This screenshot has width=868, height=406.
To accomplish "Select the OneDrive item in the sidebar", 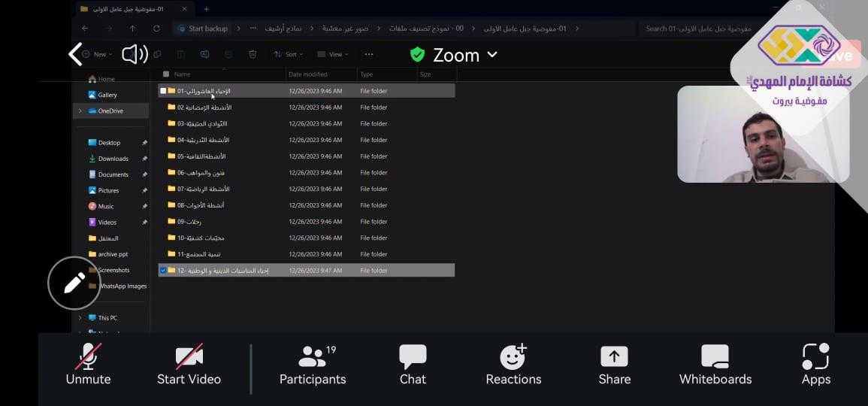I will pos(110,111).
